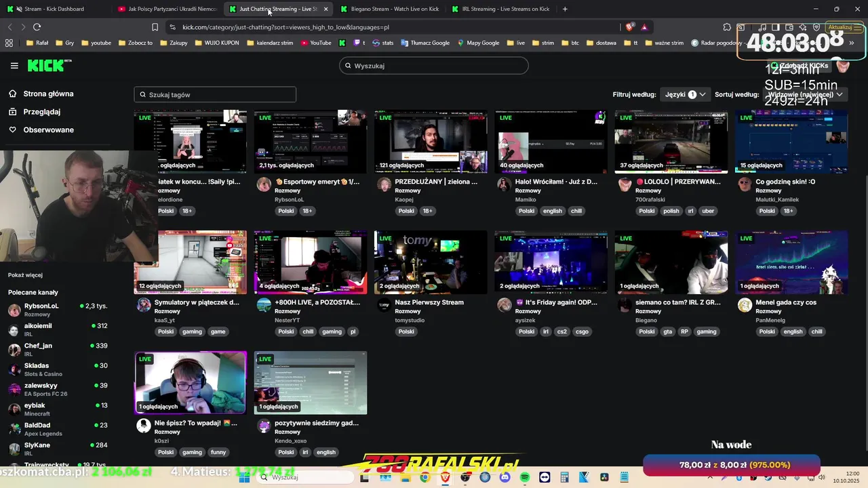Open NesterYT's avatar under the +800H LIVE stream
Image resolution: width=868 pixels, height=488 pixels.
[264, 305]
